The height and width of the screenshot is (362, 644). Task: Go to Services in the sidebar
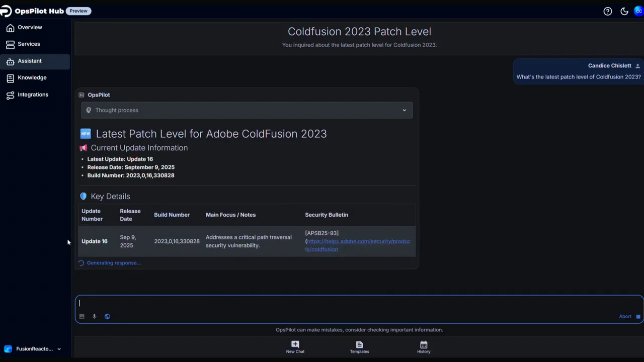pyautogui.click(x=29, y=44)
